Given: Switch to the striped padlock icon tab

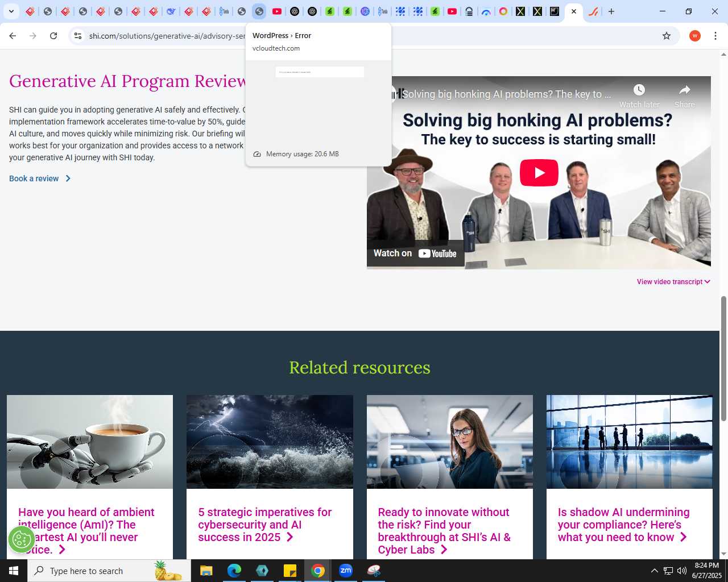Looking at the screenshot, I should click(x=469, y=11).
